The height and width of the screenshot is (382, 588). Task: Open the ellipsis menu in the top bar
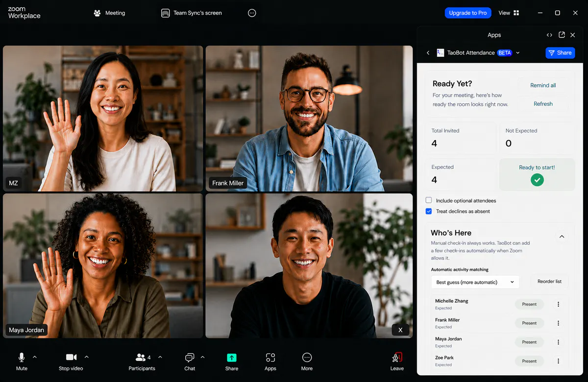click(x=252, y=13)
